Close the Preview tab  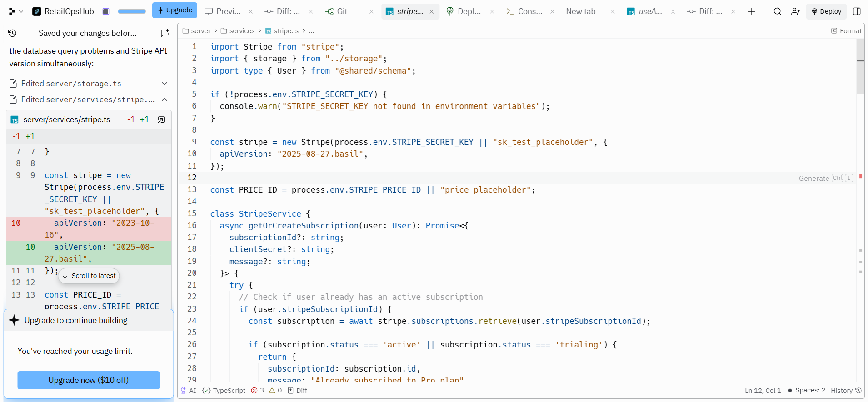(x=250, y=11)
